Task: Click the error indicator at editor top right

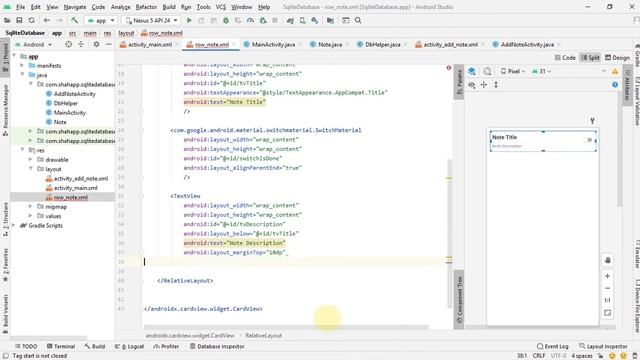Action: (x=449, y=68)
